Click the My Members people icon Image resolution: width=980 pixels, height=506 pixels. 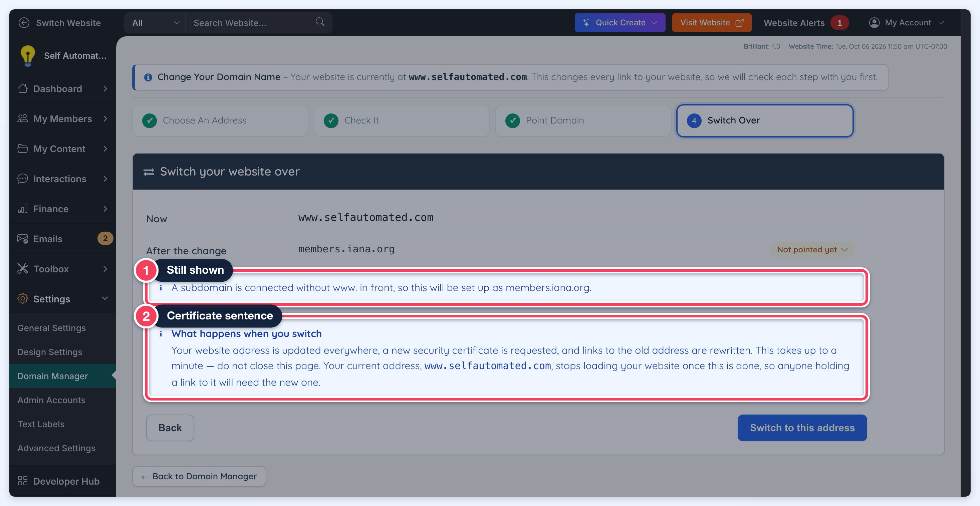point(22,118)
